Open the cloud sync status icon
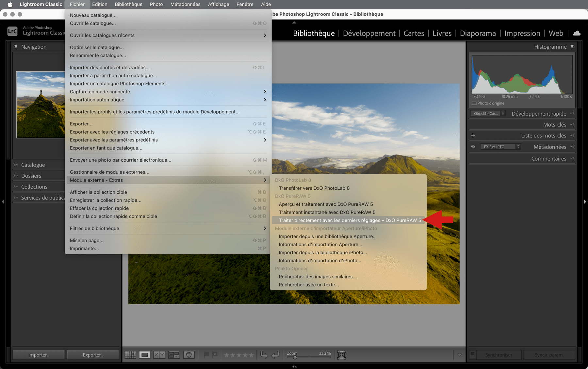Image resolution: width=588 pixels, height=369 pixels. 577,33
